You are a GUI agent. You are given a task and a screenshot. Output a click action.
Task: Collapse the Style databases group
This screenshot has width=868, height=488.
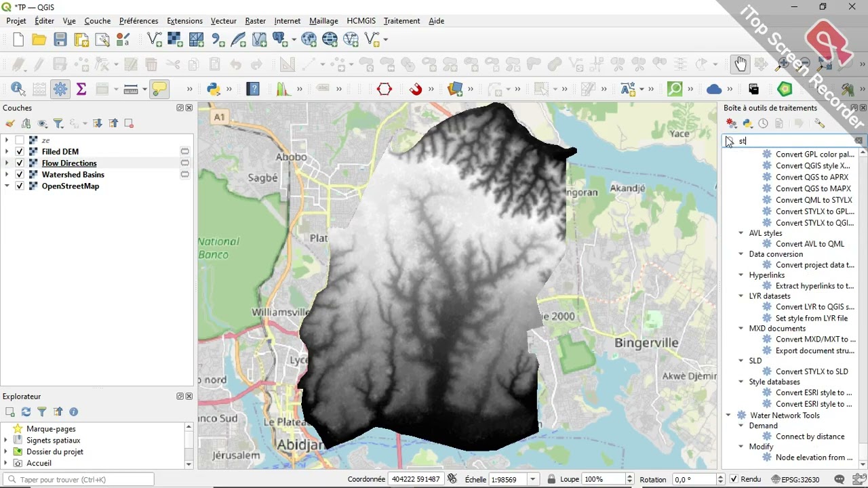(741, 382)
